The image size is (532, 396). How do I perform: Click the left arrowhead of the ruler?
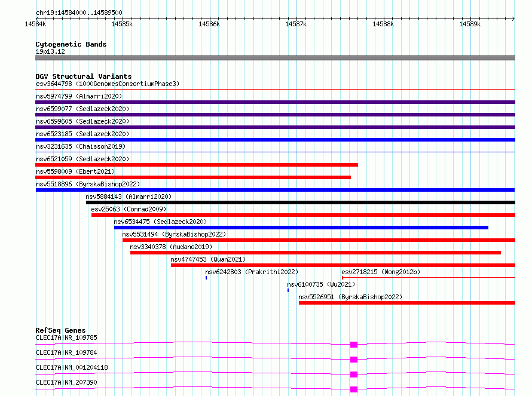pyautogui.click(x=37, y=19)
